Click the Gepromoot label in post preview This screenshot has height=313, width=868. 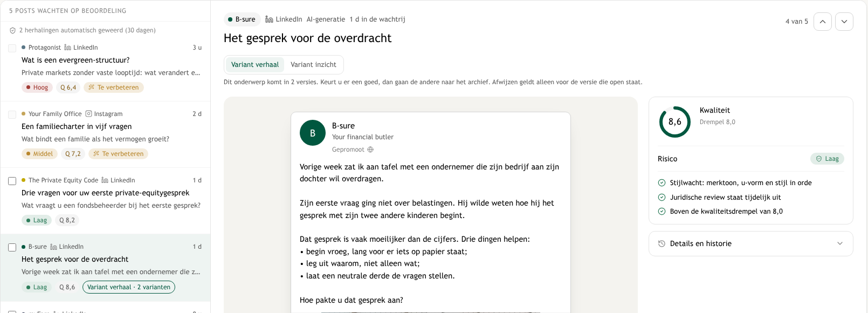pos(348,149)
